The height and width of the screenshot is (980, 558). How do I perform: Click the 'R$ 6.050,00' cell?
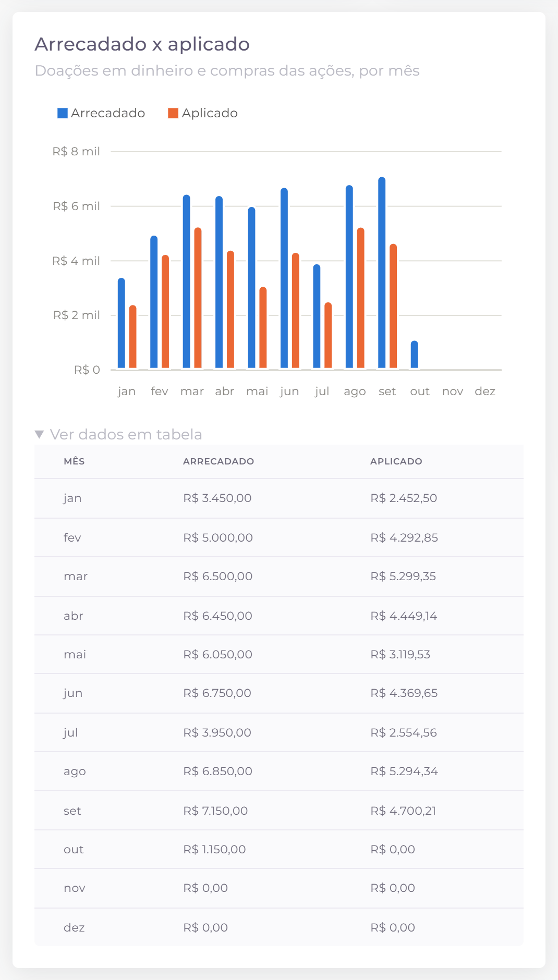pos(218,654)
